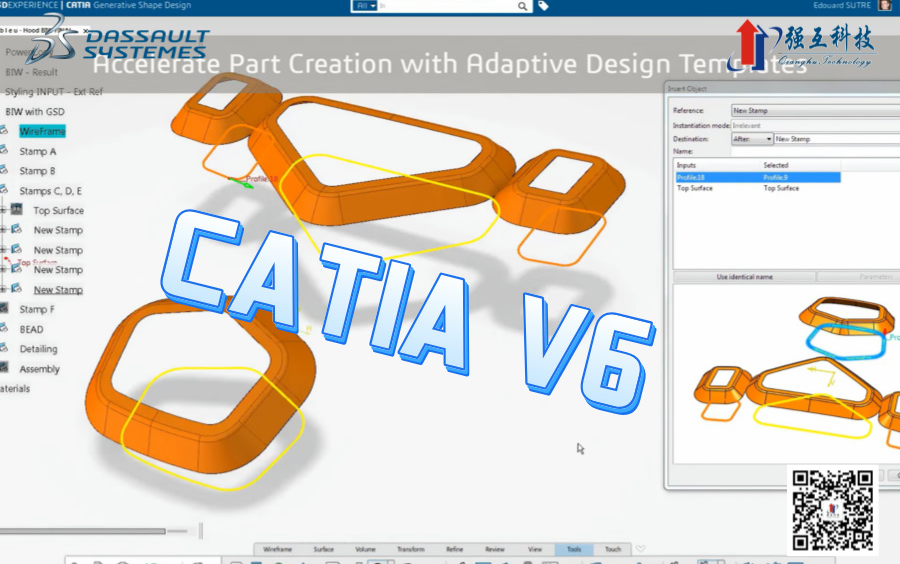Click the Top Surface node icon
Viewport: 900px width, 564px height.
point(17,209)
